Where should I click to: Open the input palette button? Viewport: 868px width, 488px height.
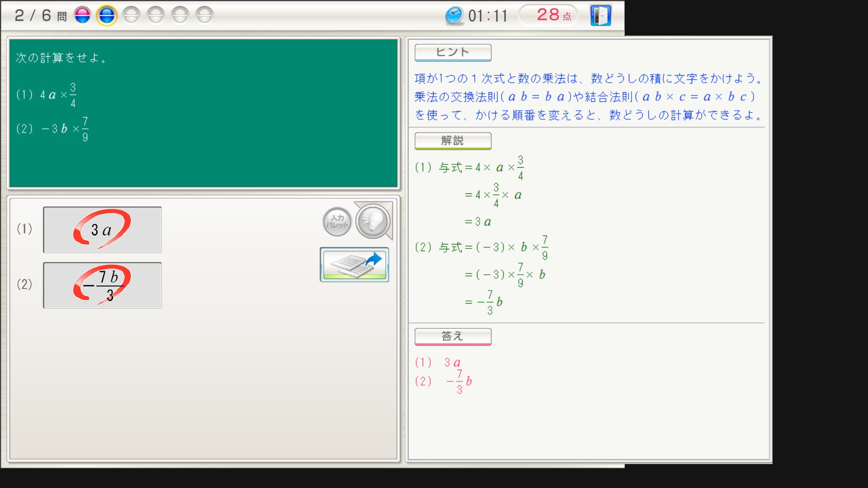tap(337, 221)
